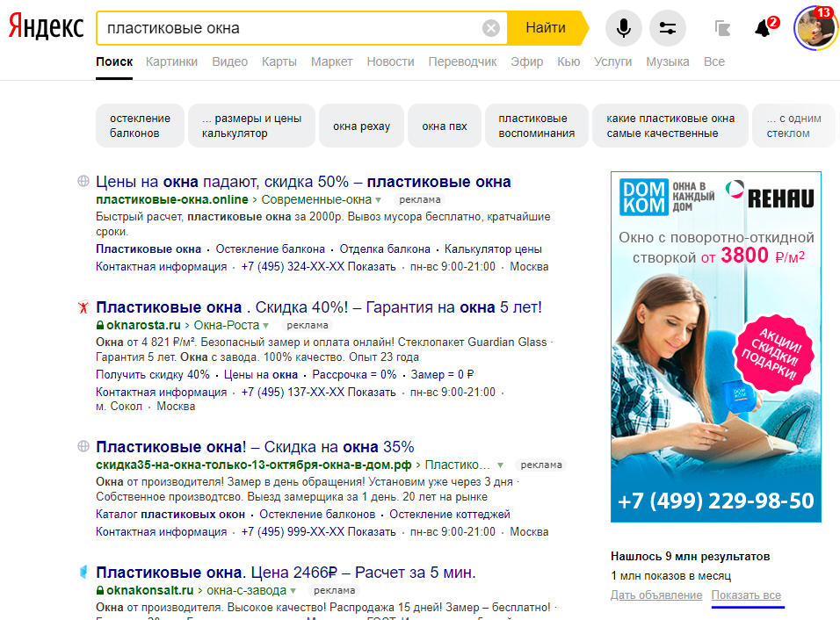The image size is (840, 620).
Task: Open пластиковые-окна.online domain link
Action: click(172, 199)
